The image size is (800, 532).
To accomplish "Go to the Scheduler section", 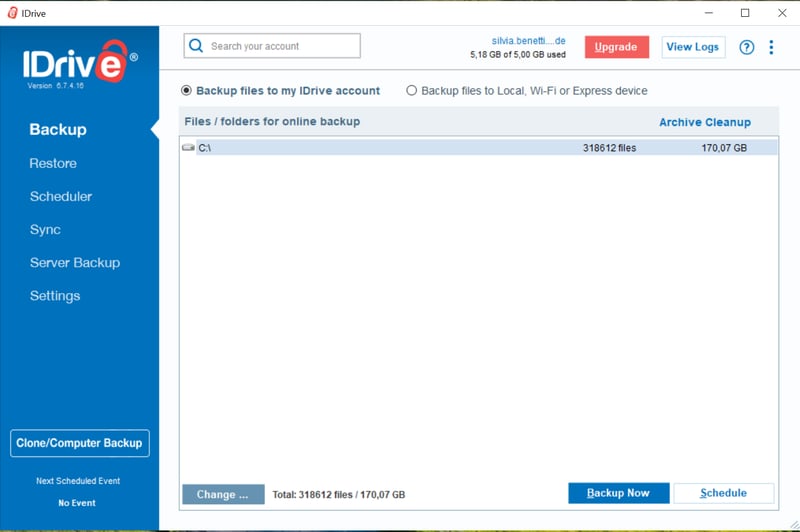I will [61, 196].
